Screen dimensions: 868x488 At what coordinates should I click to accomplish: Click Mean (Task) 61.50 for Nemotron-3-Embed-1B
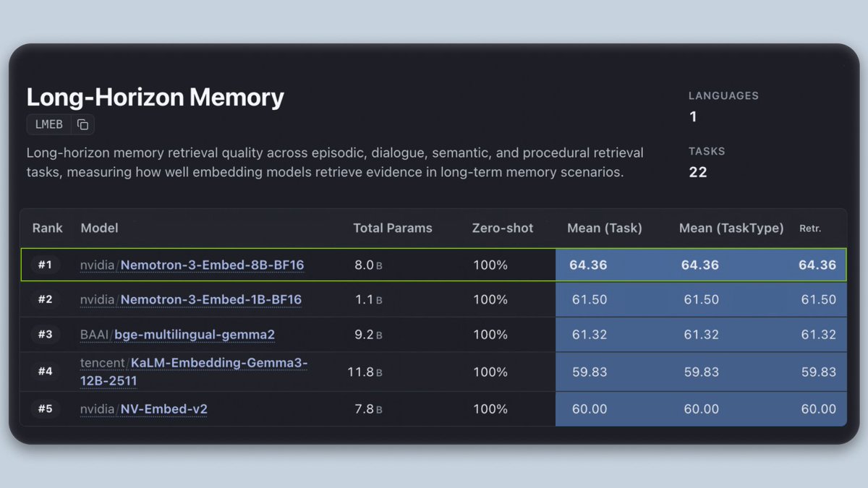click(x=590, y=299)
